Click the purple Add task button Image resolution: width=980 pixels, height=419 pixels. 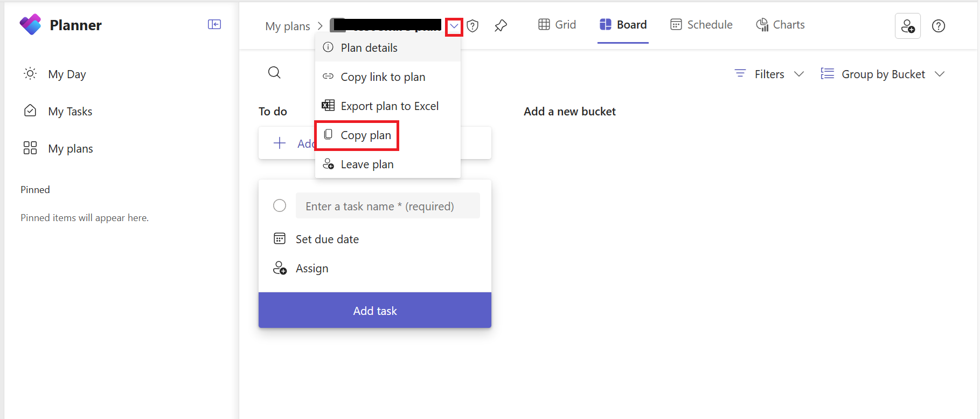coord(375,310)
